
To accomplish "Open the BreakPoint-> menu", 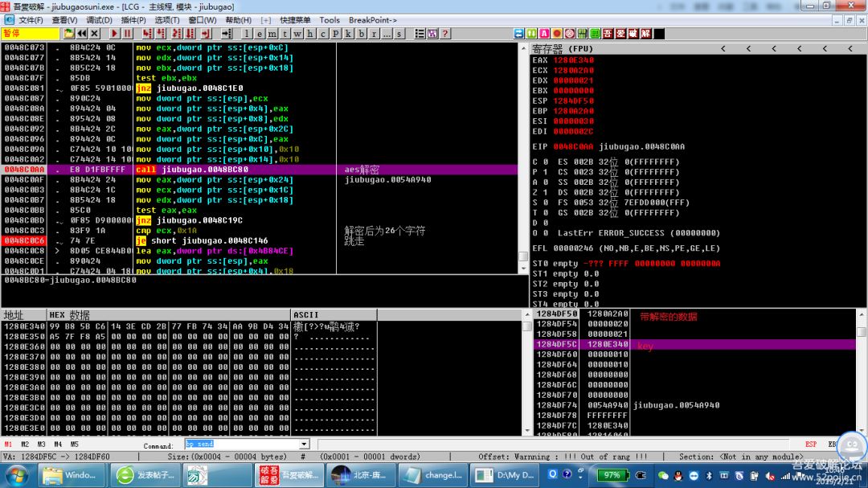I will pyautogui.click(x=371, y=20).
